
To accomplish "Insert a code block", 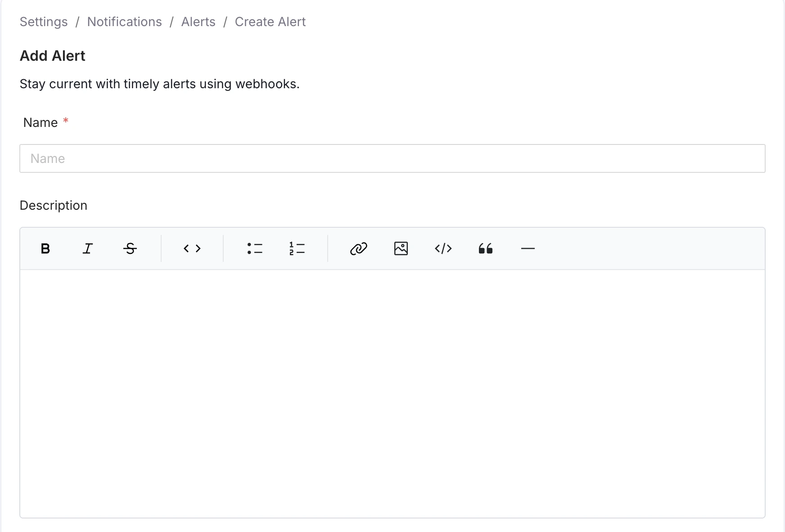I will (443, 248).
